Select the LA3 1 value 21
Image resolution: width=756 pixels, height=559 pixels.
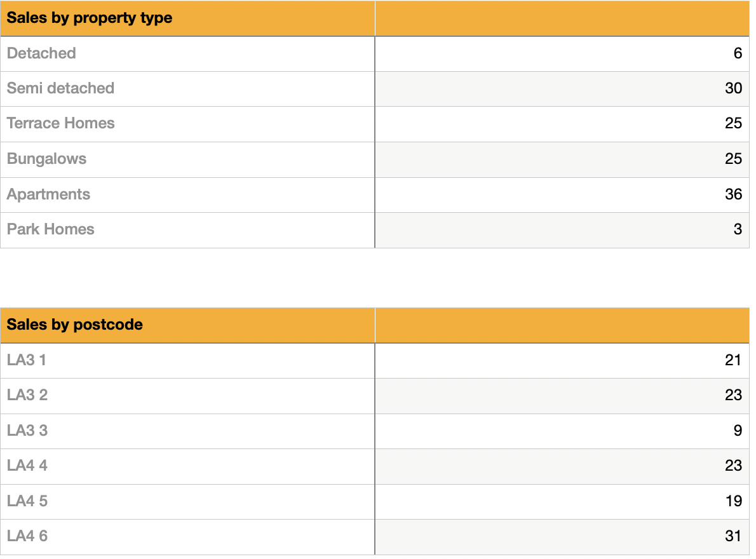[733, 360]
